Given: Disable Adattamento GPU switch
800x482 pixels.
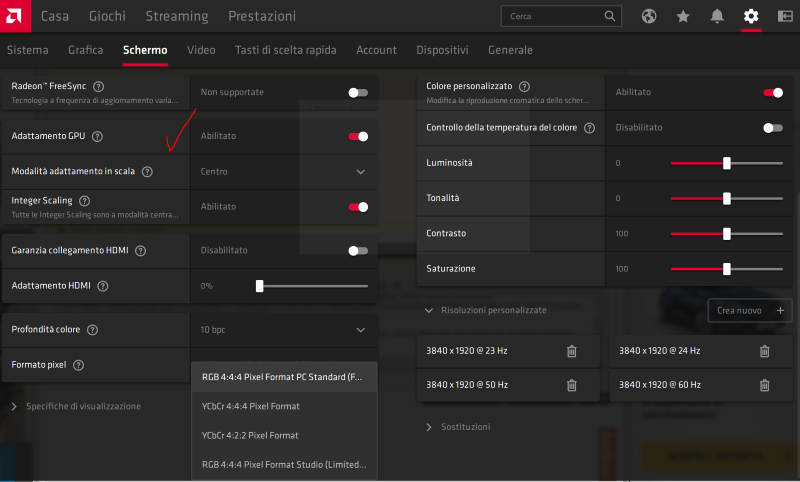Looking at the screenshot, I should click(x=358, y=136).
